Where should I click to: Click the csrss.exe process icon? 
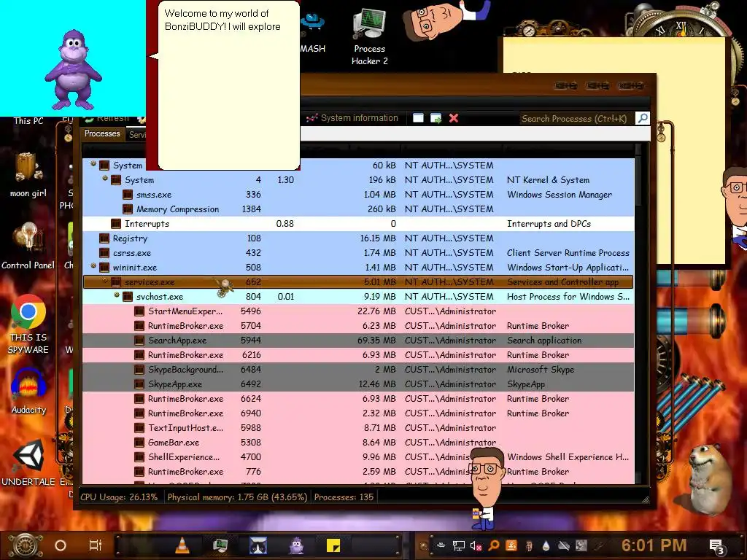click(104, 253)
